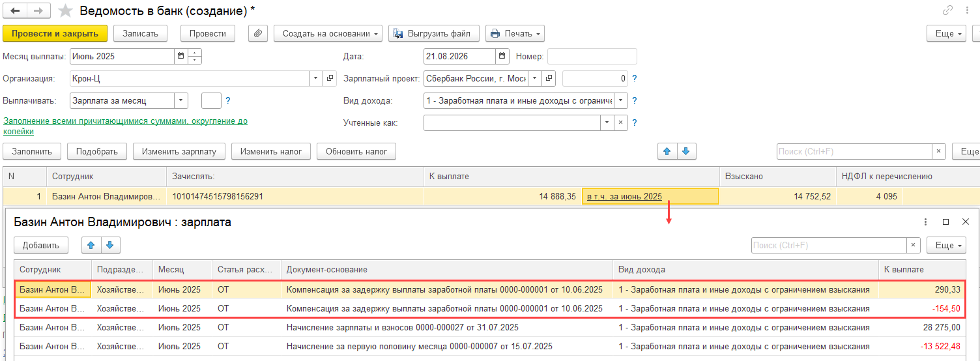This screenshot has height=361, width=980.
Task: Open the Печать dropdown menu
Action: tap(515, 33)
